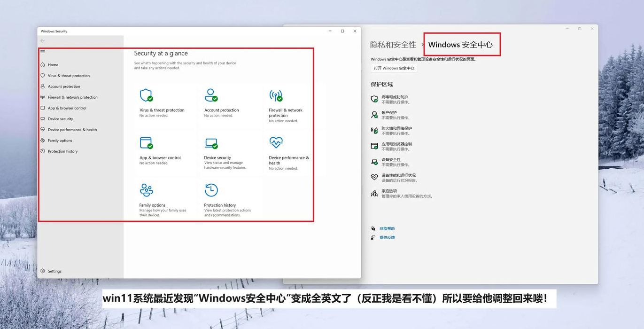Click the 获取帮助 link

(387, 228)
